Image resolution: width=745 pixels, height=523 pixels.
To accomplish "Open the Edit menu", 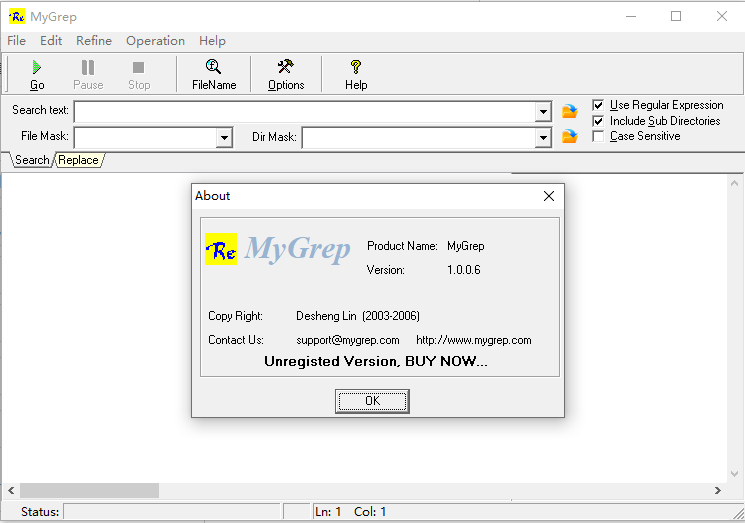I will coord(51,41).
